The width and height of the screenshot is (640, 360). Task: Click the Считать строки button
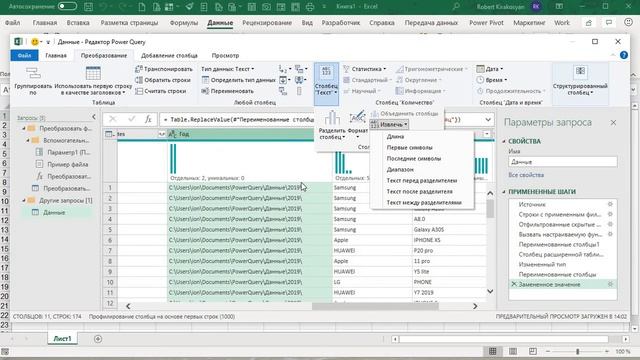click(160, 91)
